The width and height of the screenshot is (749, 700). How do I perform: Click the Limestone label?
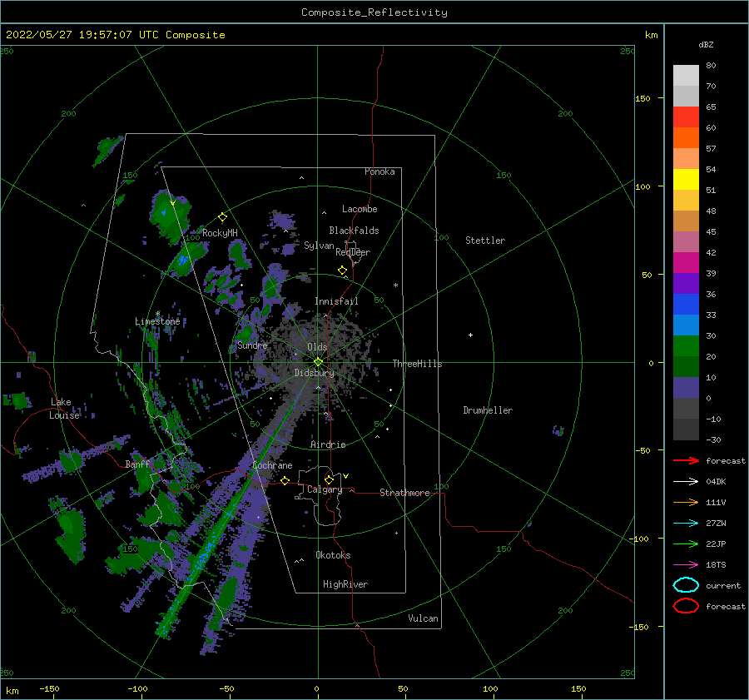point(157,321)
